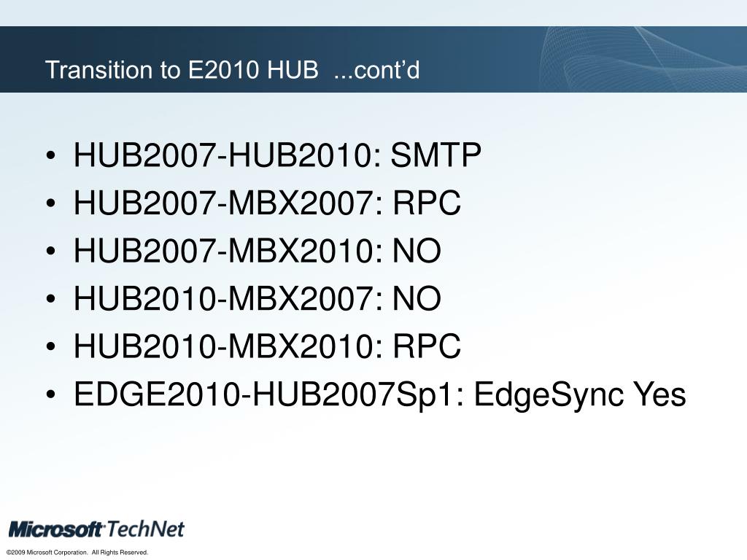Select the HUB2007-MBX2010: NO text
Image resolution: width=747 pixels, height=560 pixels.
coord(258,251)
